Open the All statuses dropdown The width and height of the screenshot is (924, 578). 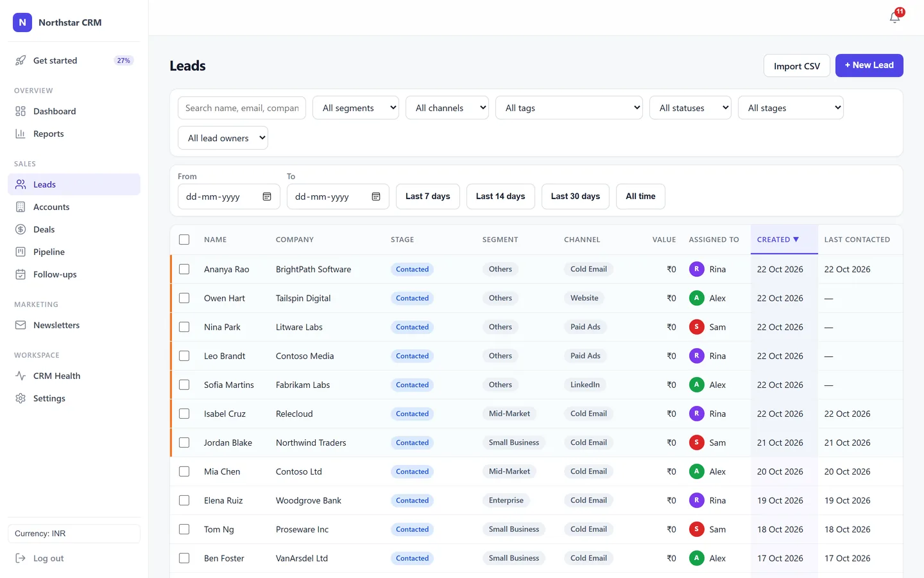pyautogui.click(x=690, y=108)
